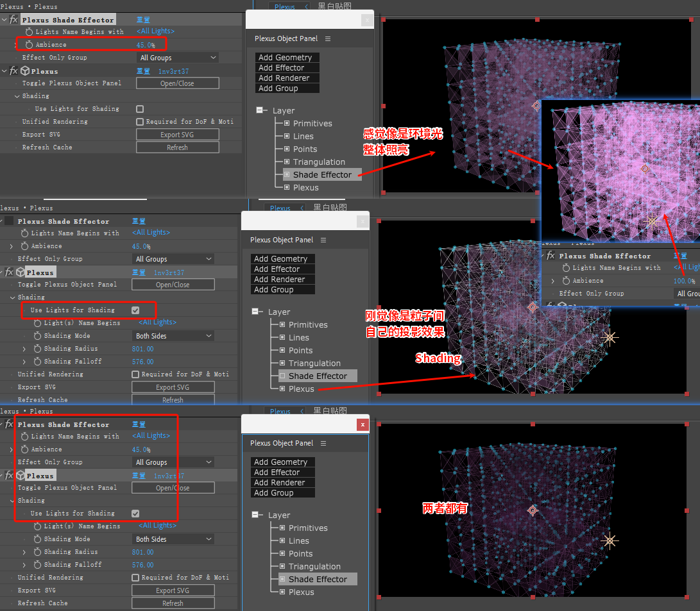
Task: Click Add Geometry in top Object Panel
Action: point(287,58)
